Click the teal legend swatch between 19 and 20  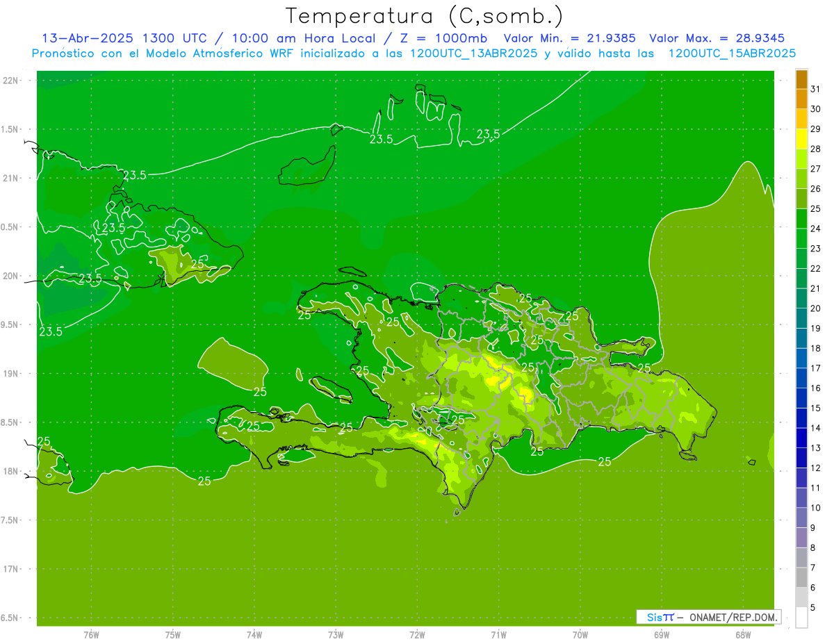coord(801,318)
